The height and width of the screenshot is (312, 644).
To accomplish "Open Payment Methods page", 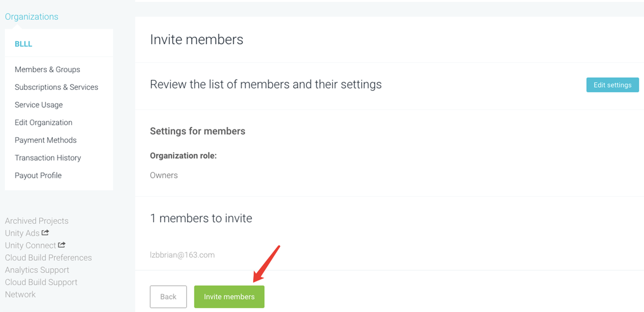I will [46, 140].
